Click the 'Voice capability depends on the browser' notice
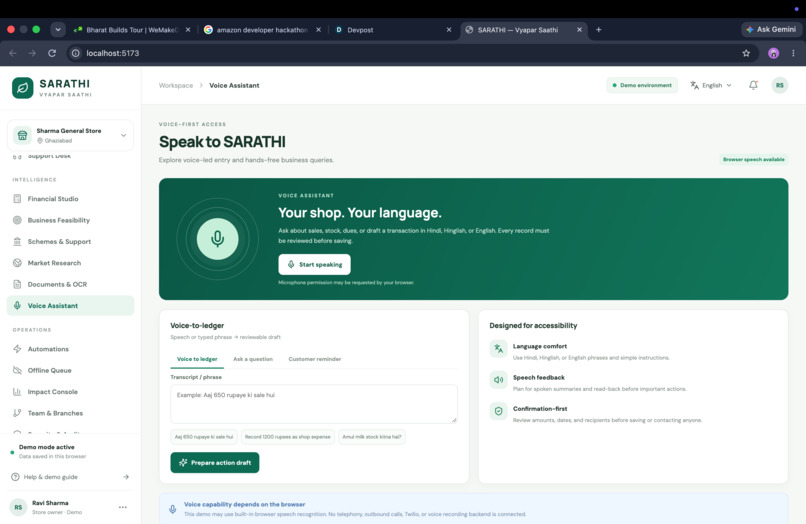 point(473,509)
